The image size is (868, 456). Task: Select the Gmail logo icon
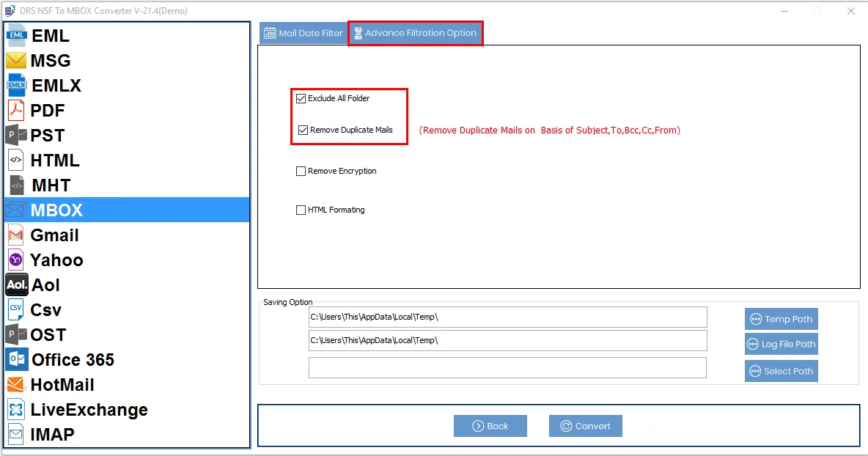[16, 235]
